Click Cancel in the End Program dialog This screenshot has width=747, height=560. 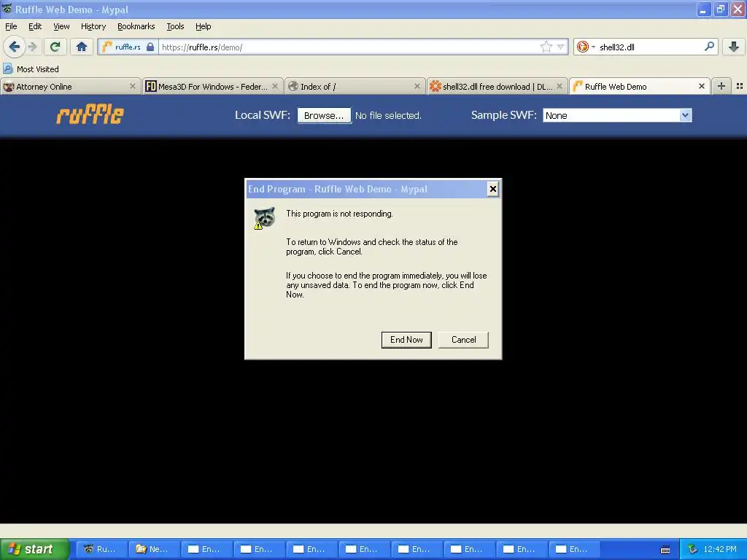(x=463, y=340)
